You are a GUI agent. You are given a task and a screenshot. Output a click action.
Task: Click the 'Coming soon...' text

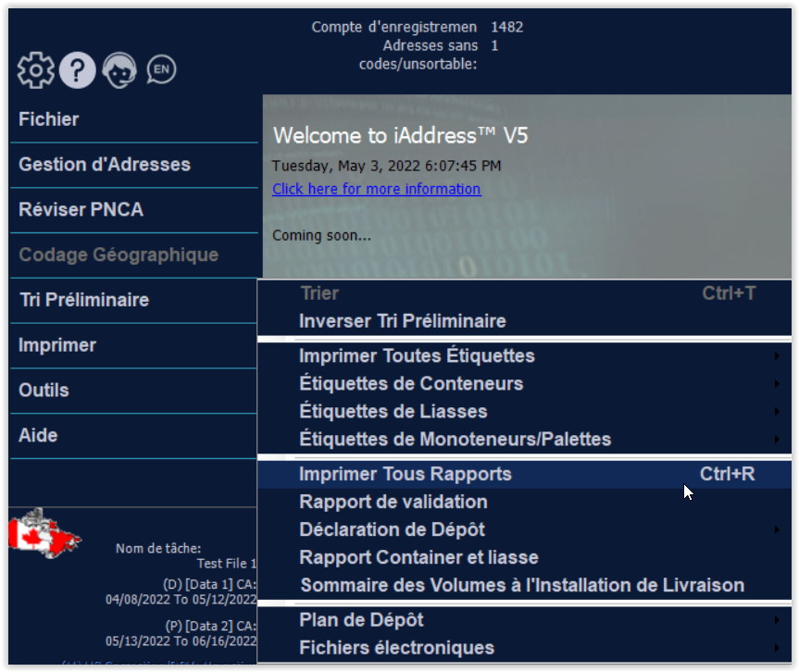[x=321, y=235]
